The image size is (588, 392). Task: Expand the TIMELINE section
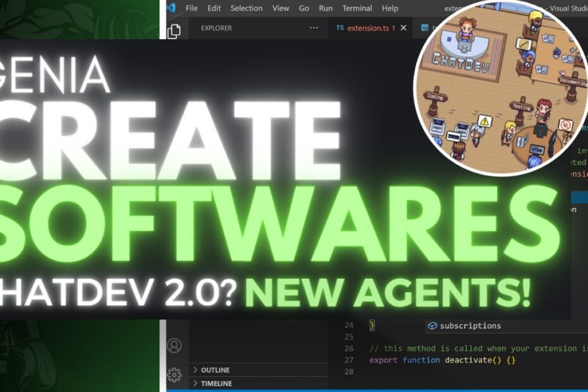[259, 383]
